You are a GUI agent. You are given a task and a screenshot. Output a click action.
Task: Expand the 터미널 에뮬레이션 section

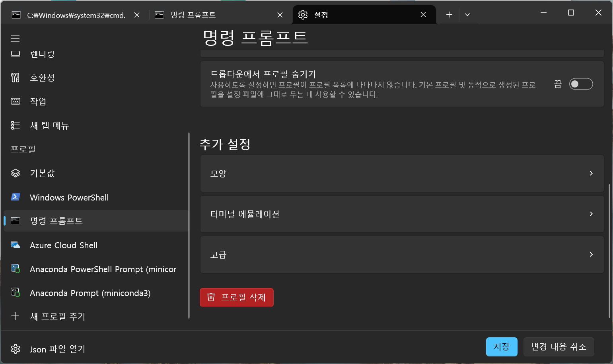point(402,214)
